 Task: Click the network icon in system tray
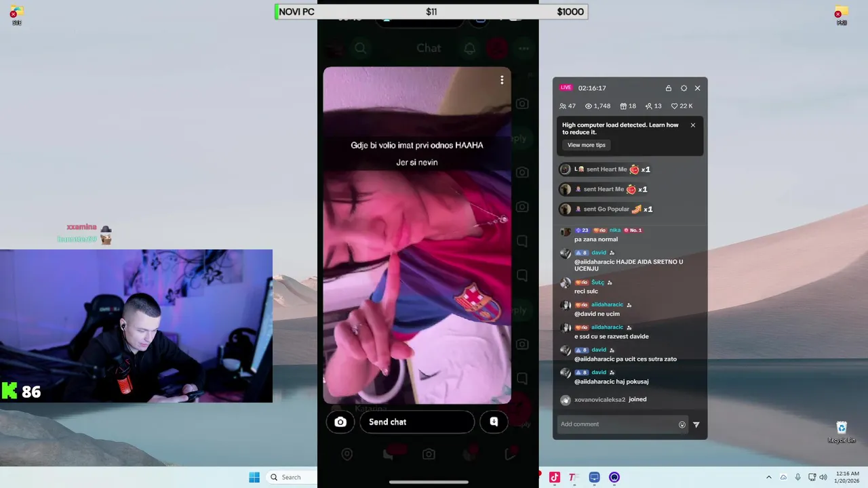812,477
